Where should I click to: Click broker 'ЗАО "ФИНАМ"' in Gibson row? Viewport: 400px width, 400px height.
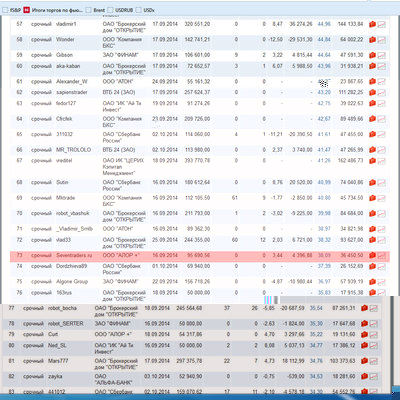point(120,55)
